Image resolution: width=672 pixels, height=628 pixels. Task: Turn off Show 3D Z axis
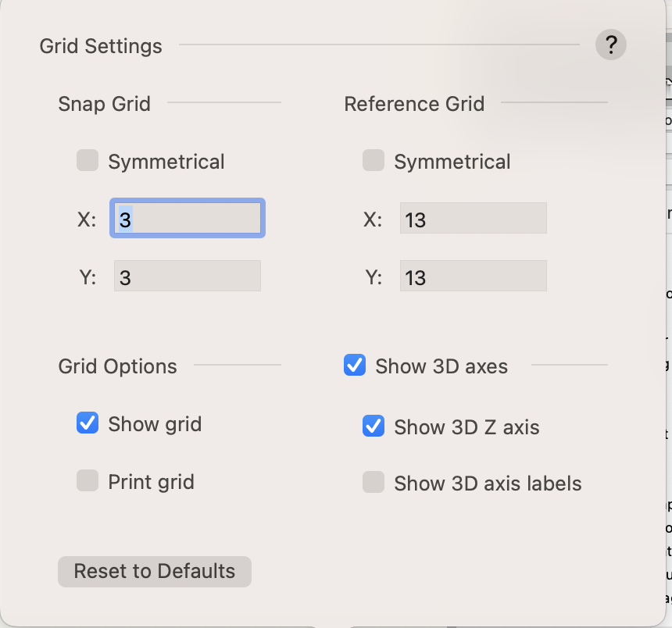pyautogui.click(x=374, y=426)
